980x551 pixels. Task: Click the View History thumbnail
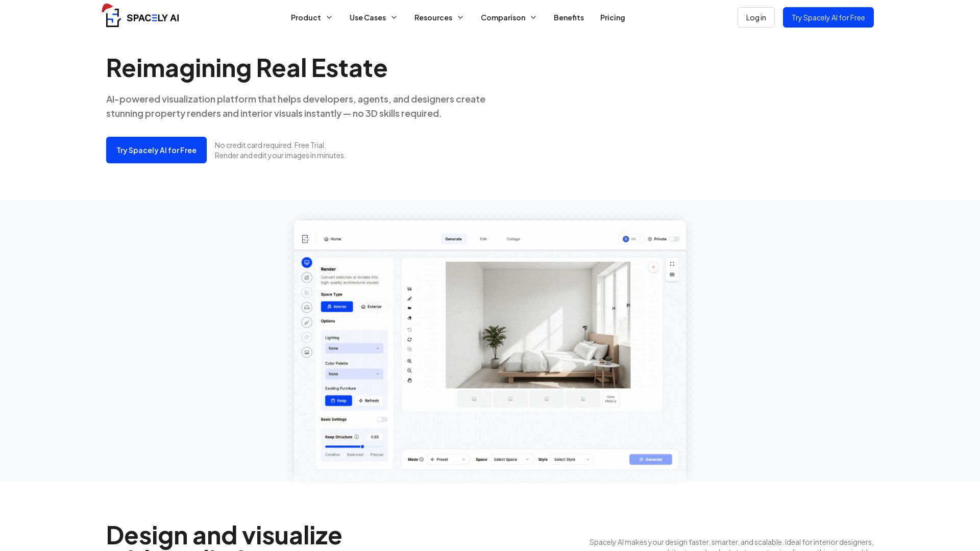coord(610,399)
